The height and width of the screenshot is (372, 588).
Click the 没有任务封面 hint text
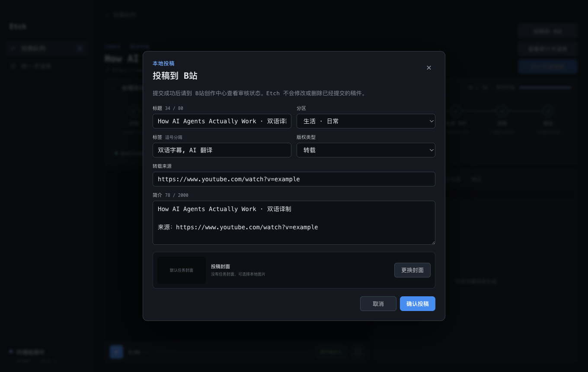pyautogui.click(x=238, y=274)
